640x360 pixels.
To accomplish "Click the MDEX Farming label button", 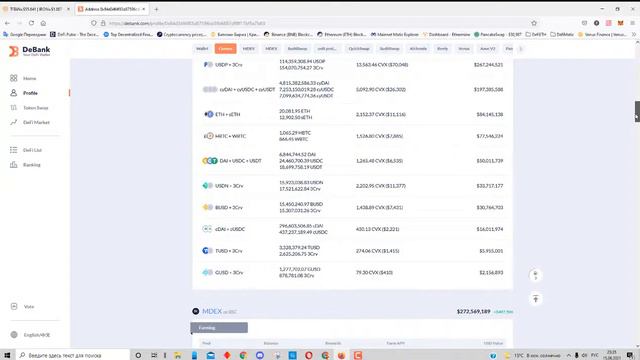I will [219, 327].
